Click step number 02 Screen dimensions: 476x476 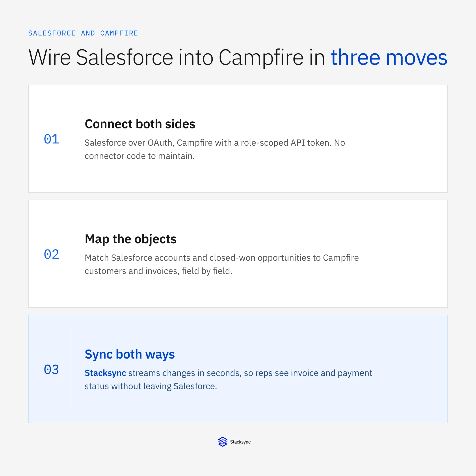coord(52,254)
